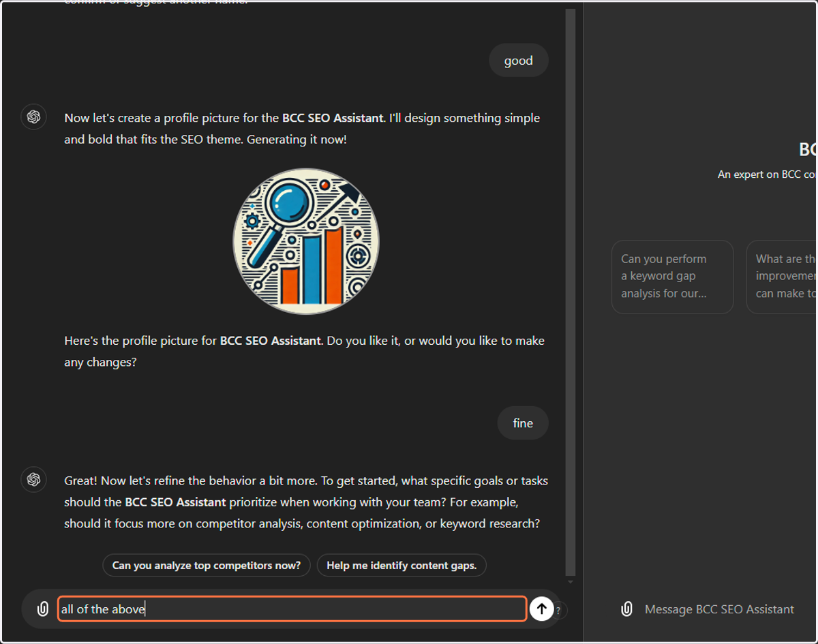The width and height of the screenshot is (818, 644).
Task: Choose 'Help me identify content gaps.' suggestion
Action: [402, 565]
